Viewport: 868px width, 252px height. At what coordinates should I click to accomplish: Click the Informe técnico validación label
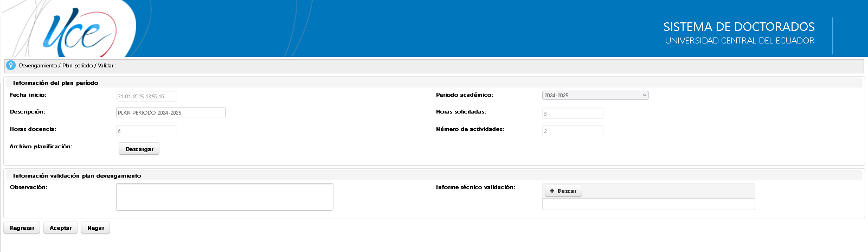click(x=475, y=187)
